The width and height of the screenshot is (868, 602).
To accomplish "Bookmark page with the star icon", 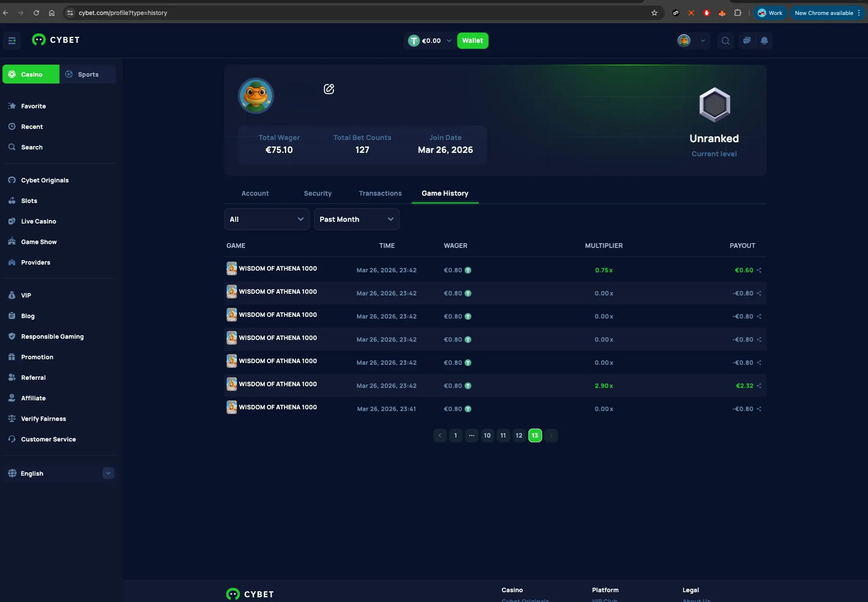I will [654, 13].
